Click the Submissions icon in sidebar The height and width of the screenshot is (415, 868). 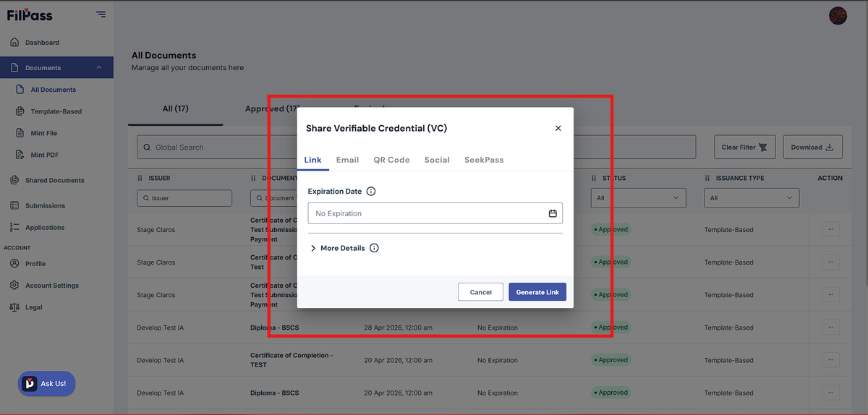click(14, 205)
